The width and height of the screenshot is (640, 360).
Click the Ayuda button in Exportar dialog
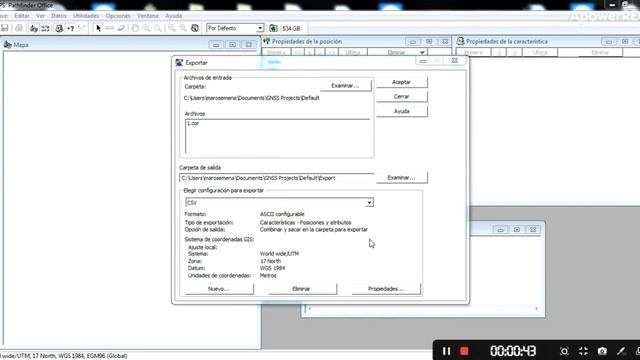click(x=402, y=111)
